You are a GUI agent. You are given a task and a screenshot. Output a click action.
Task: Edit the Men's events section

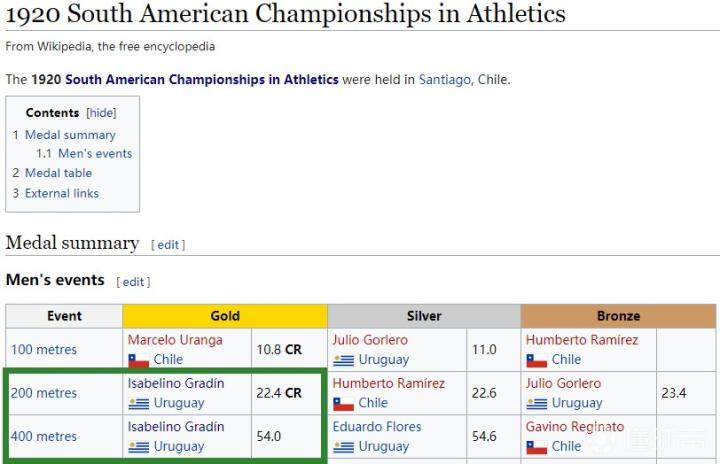[x=133, y=282]
